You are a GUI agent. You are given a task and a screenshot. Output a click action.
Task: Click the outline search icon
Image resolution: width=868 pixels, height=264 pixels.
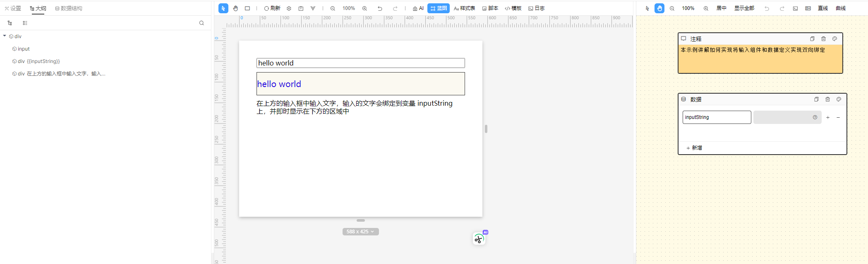pos(201,23)
